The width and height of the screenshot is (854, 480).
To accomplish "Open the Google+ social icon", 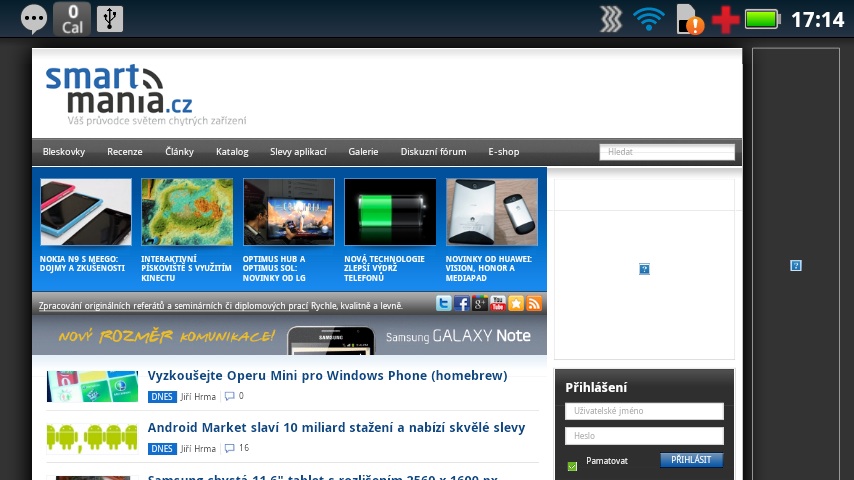I will tap(480, 303).
